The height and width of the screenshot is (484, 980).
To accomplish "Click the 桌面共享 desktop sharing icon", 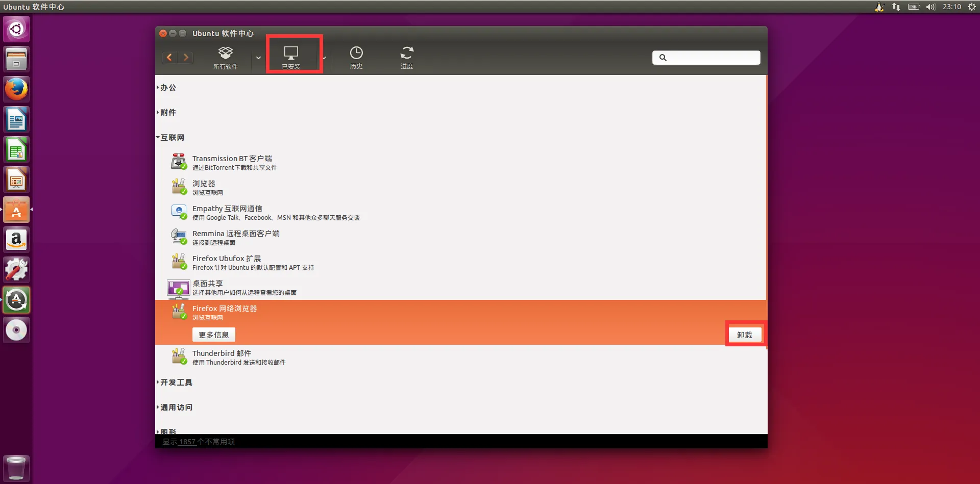I will pyautogui.click(x=178, y=288).
